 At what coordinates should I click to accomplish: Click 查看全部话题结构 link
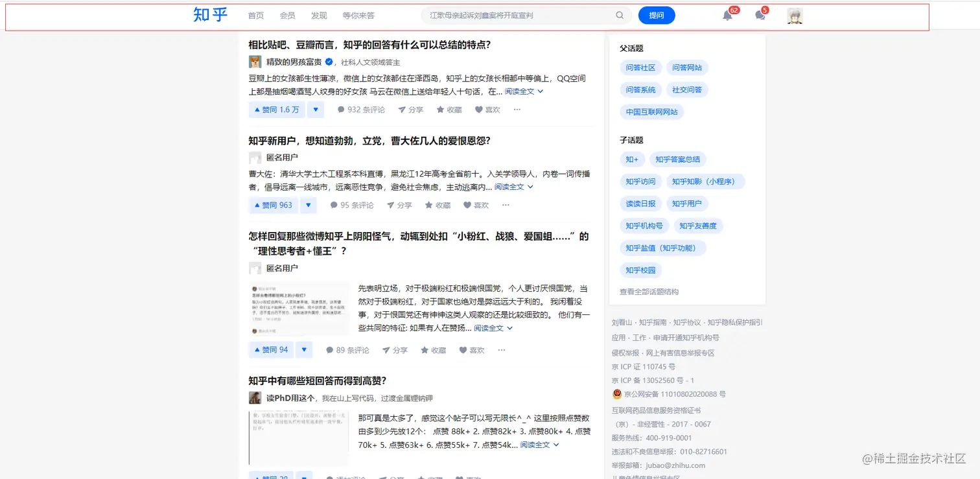pyautogui.click(x=649, y=292)
